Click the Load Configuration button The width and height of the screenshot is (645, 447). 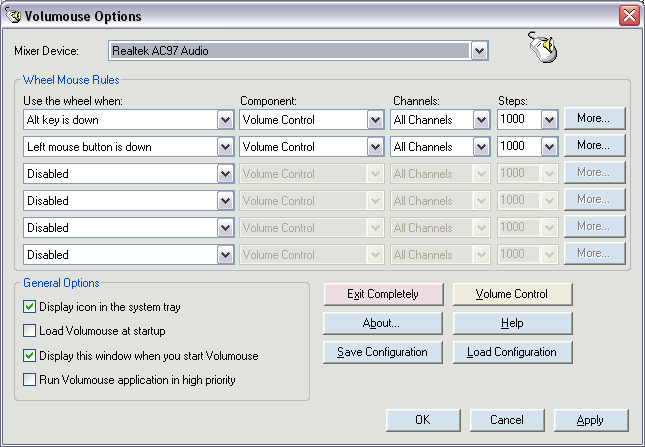click(x=512, y=352)
